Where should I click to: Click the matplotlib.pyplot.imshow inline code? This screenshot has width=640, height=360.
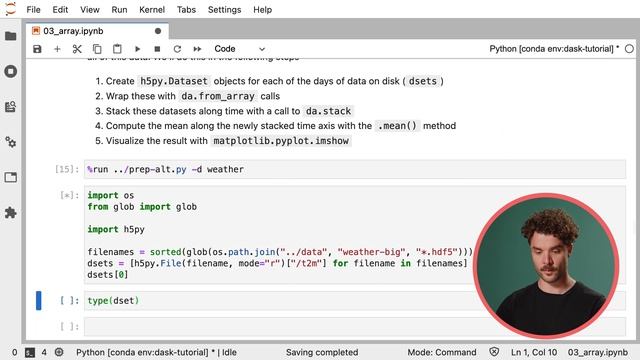[281, 141]
